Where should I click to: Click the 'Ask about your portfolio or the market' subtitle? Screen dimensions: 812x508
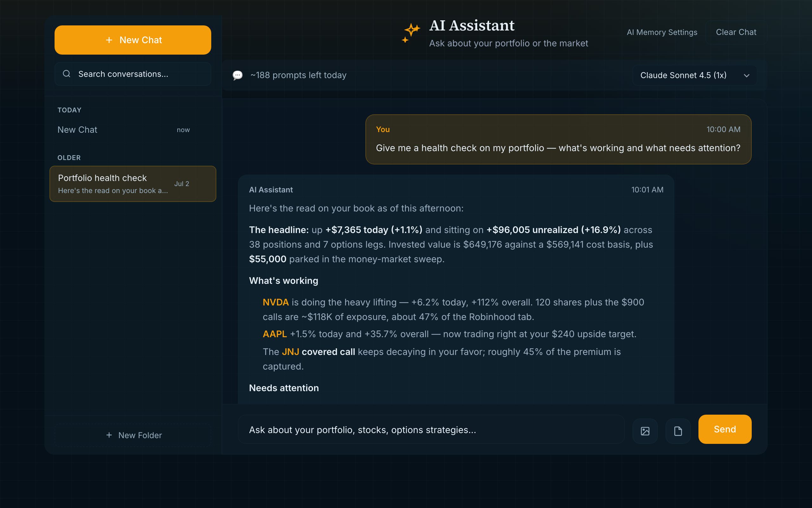pyautogui.click(x=508, y=43)
